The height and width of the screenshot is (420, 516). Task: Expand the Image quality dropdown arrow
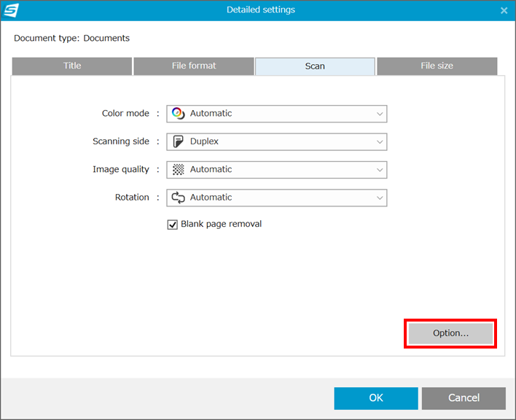pos(380,170)
